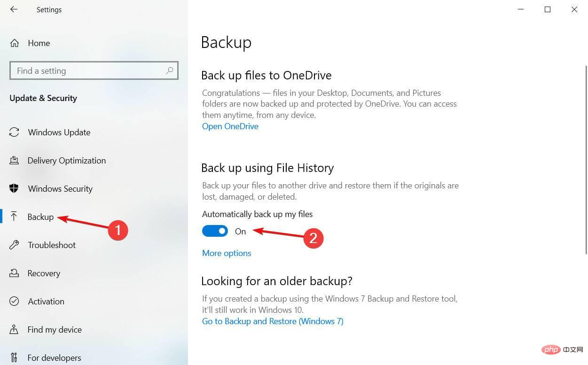Open OneDrive from the backup page
This screenshot has width=588, height=365.
230,126
